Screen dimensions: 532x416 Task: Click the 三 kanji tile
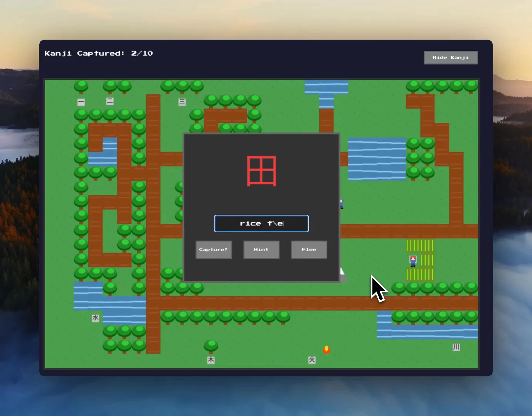pos(182,102)
